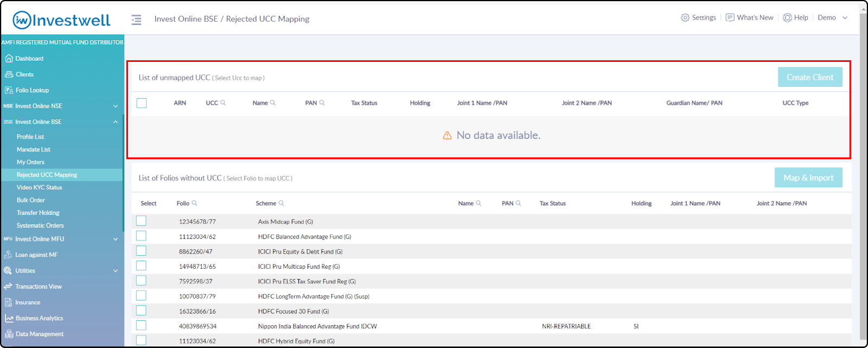Expand the Invest Online MFU chevron
This screenshot has width=868, height=348.
tap(115, 239)
